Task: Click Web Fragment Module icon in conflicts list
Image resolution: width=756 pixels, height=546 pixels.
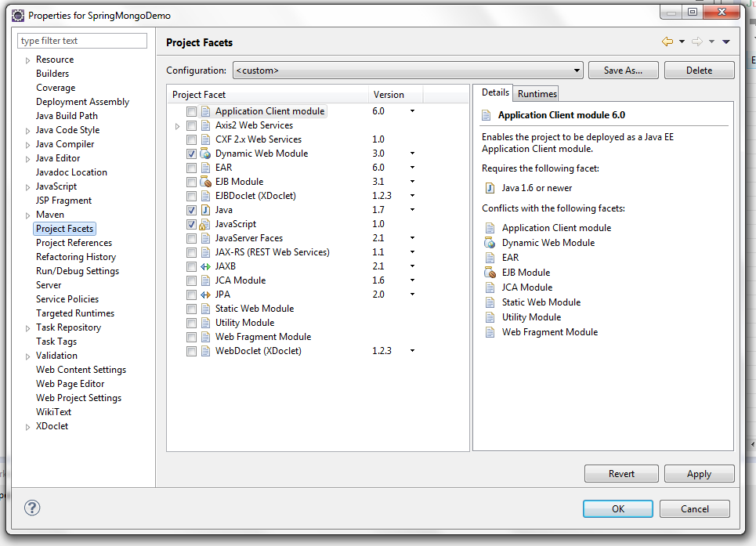Action: [490, 332]
